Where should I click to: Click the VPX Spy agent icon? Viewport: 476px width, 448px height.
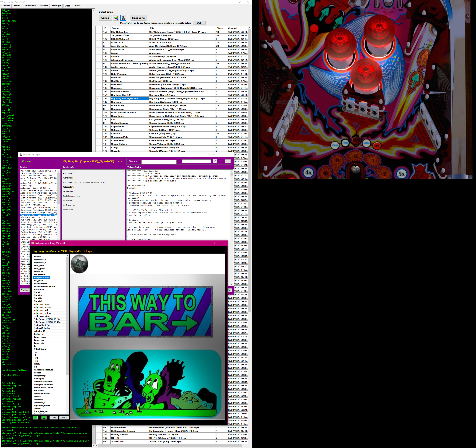123,18
